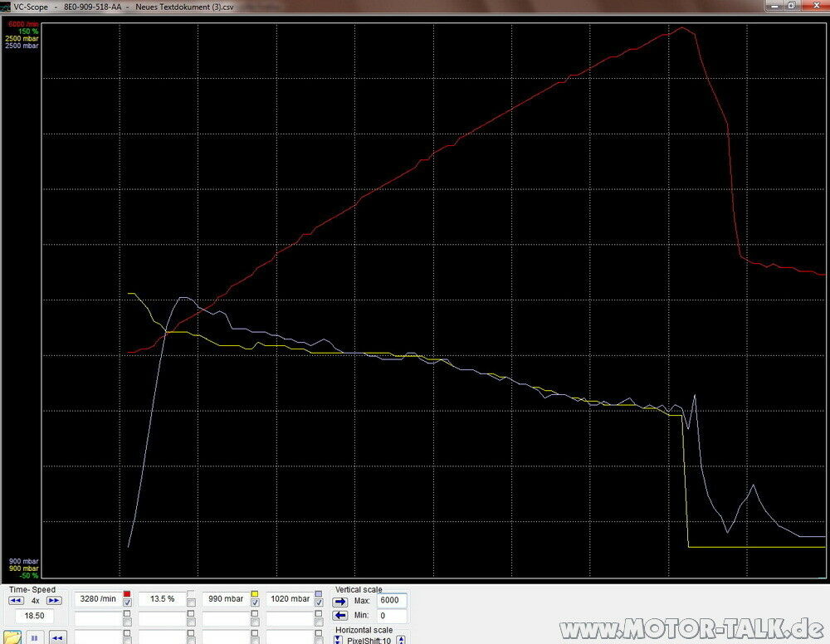
Task: Click PixelShift increase arrows button
Action: (401, 640)
